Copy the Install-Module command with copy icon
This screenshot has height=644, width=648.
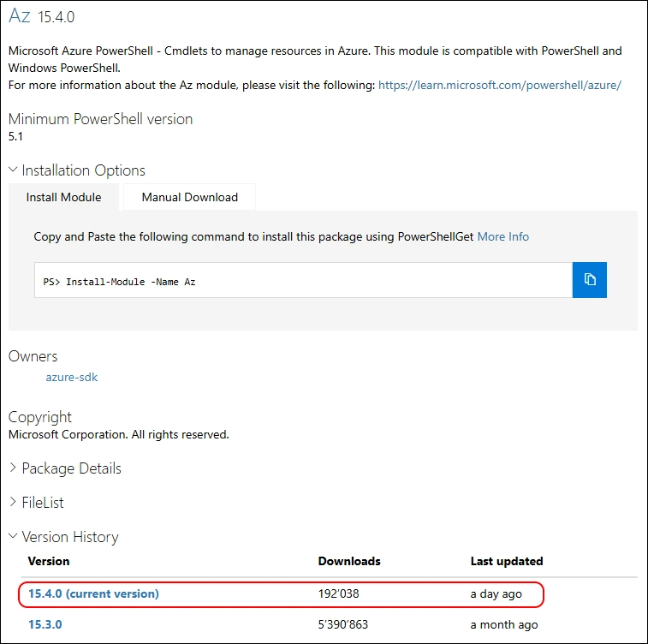(x=589, y=280)
